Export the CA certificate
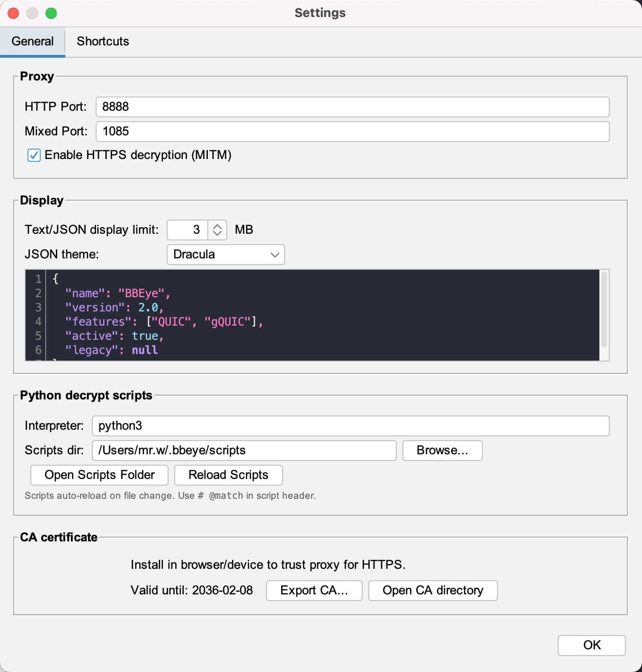Viewport: 642px width, 672px height. [314, 590]
